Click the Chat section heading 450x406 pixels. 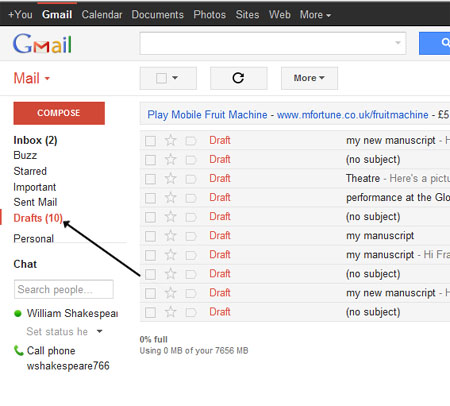(25, 264)
